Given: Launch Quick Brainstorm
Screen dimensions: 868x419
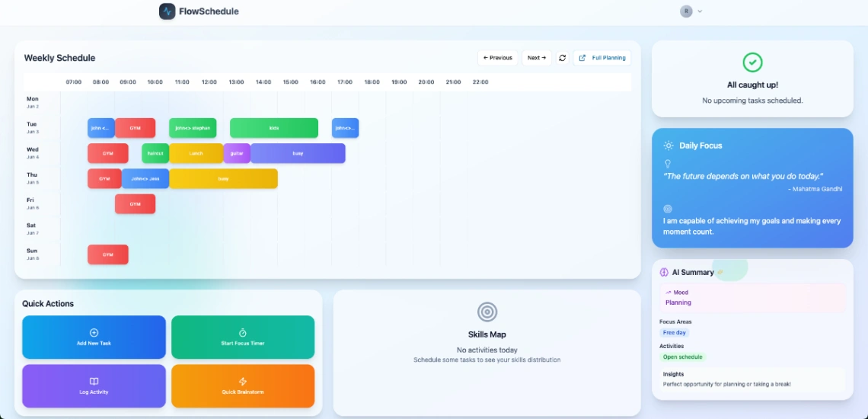Looking at the screenshot, I should point(243,385).
